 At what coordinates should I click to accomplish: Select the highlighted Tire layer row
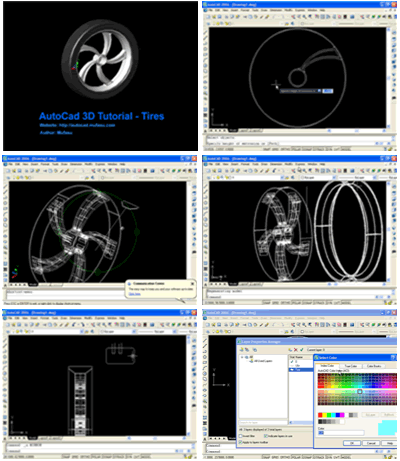(x=301, y=370)
